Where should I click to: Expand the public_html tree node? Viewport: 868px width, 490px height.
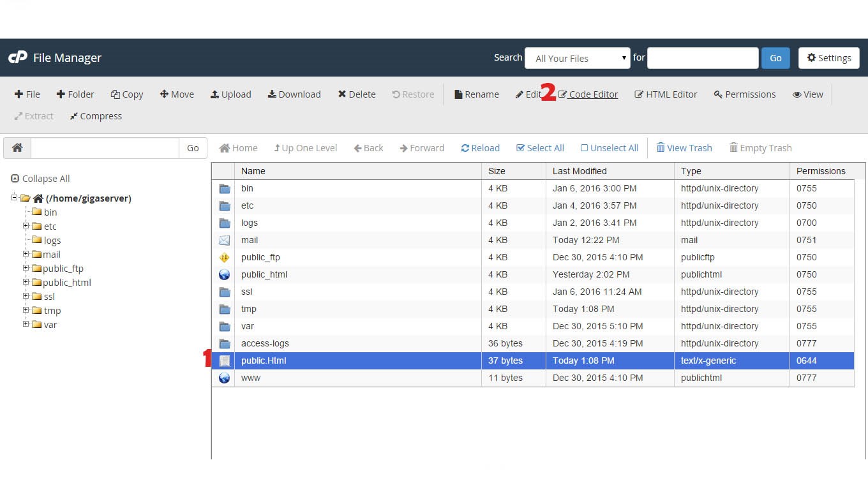(x=26, y=282)
